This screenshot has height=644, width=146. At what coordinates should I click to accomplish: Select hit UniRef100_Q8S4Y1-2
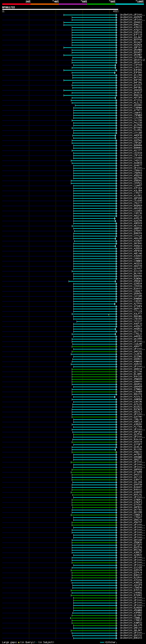pos(132,60)
